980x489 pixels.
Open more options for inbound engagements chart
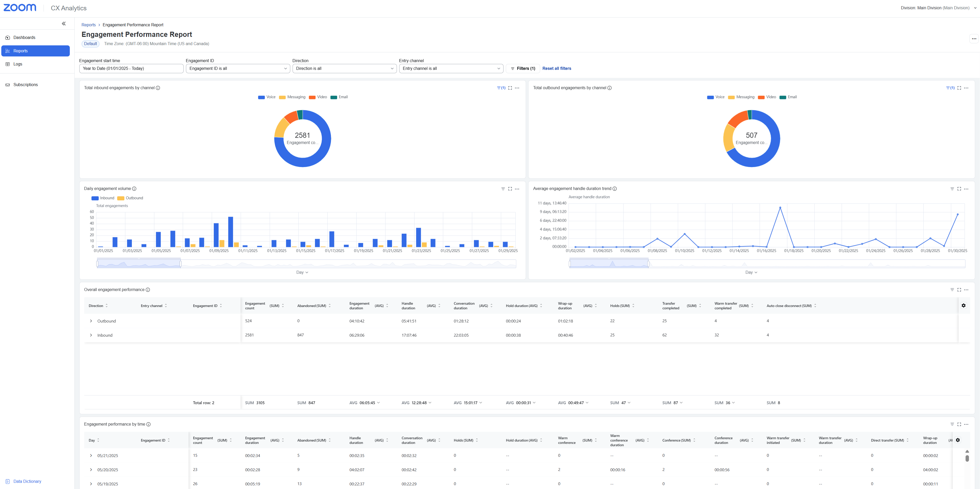(517, 88)
